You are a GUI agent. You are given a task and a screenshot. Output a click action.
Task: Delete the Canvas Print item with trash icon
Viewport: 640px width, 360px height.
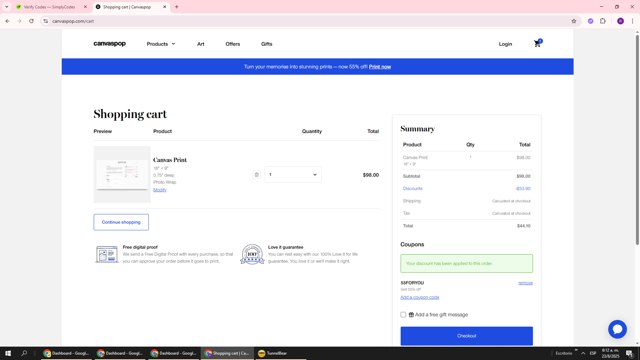point(256,175)
